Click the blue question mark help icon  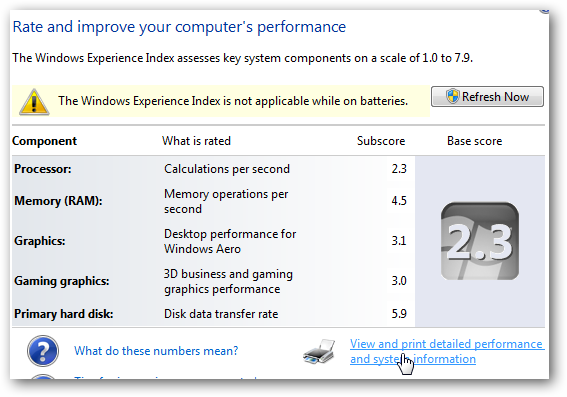43,351
